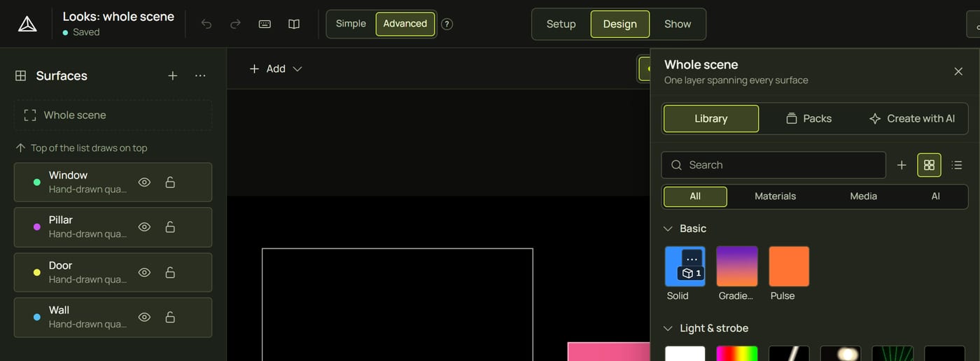The height and width of the screenshot is (361, 980).
Task: Filter library by AI
Action: click(x=936, y=197)
